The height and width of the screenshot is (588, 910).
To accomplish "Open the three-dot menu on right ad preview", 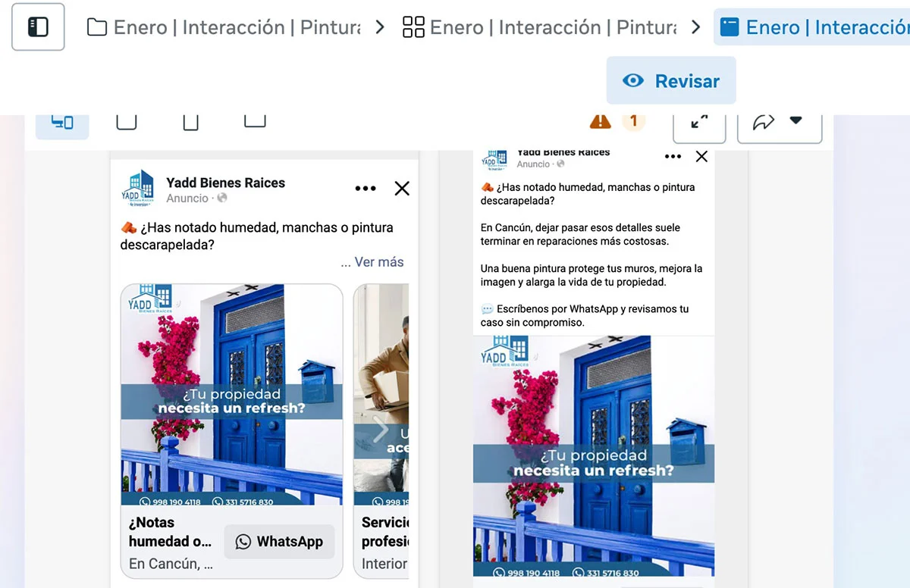I will click(x=673, y=157).
